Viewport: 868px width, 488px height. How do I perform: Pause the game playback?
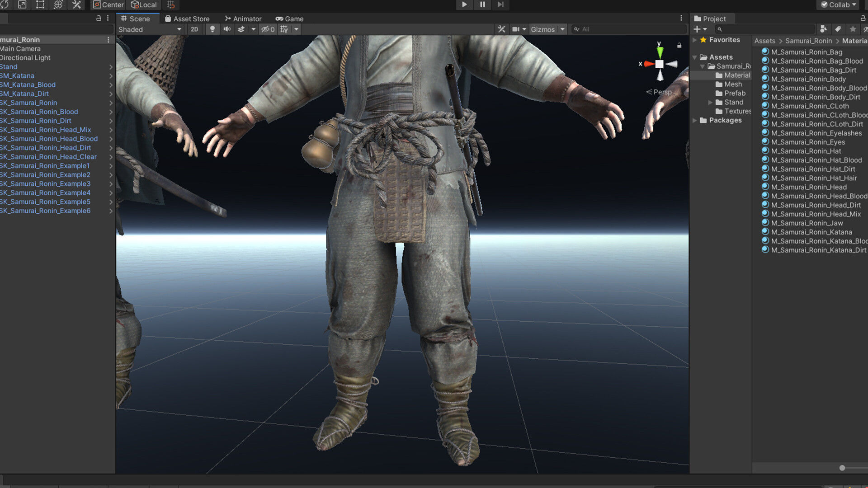pos(482,5)
